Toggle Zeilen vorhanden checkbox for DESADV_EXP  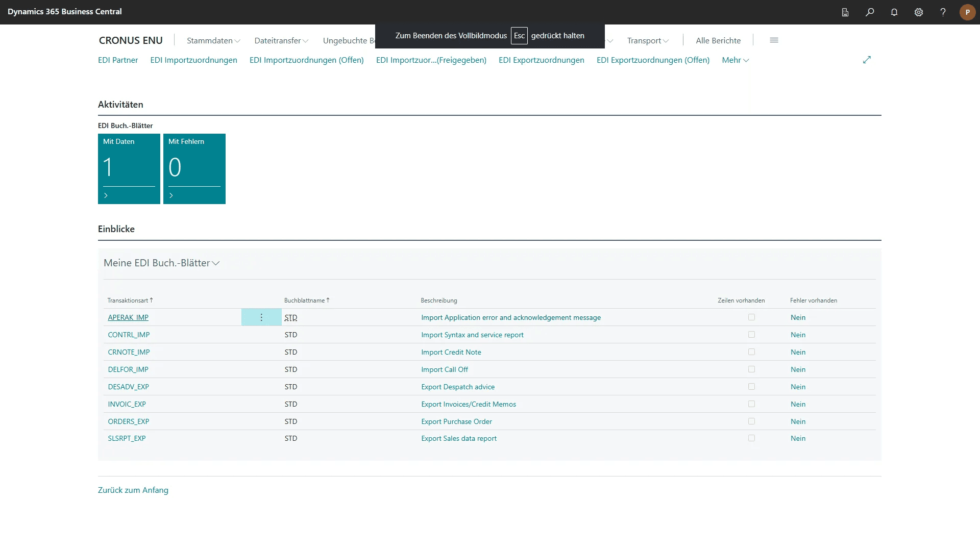click(x=751, y=387)
